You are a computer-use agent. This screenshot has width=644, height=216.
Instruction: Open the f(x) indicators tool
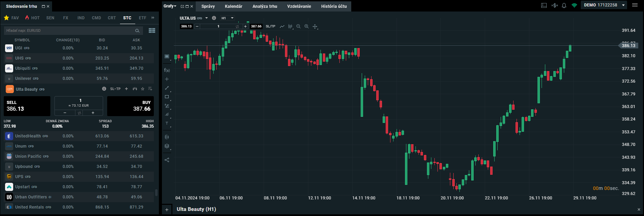click(167, 70)
